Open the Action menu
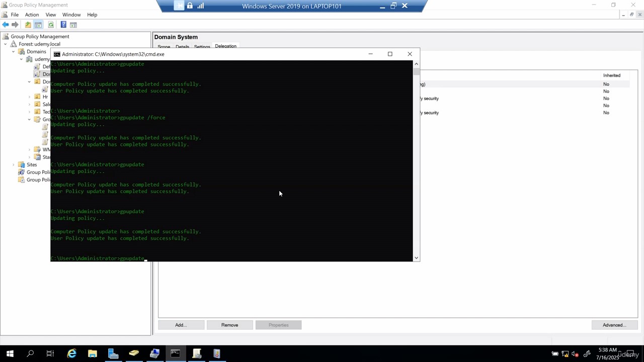 [32, 15]
